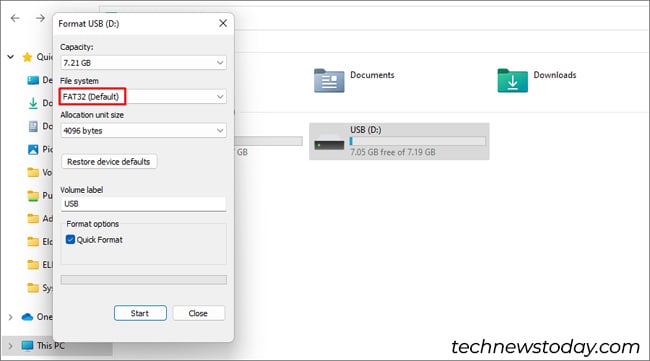This screenshot has height=361, width=650.
Task: Expand the This PC tree chevron
Action: tap(10, 346)
